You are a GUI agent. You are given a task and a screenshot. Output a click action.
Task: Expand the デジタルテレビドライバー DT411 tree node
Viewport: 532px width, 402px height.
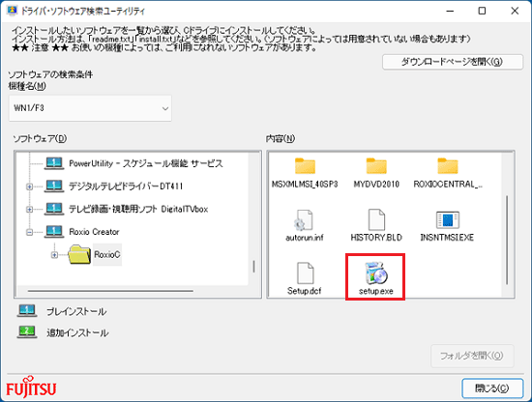click(x=30, y=187)
